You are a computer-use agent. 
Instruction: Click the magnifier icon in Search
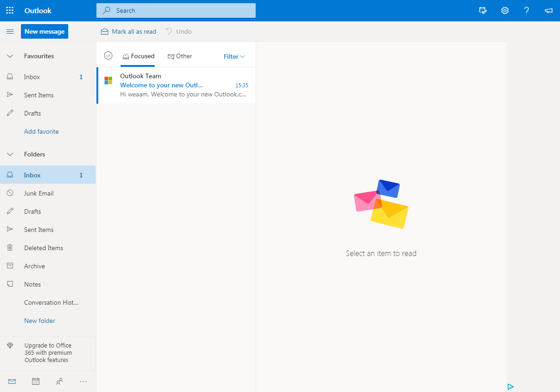(107, 10)
